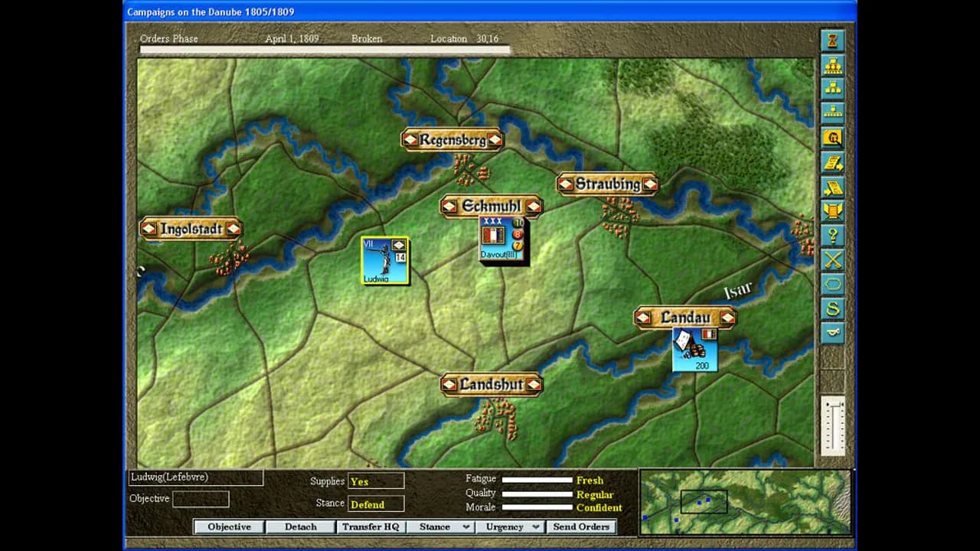This screenshot has height=551, width=980.
Task: Click diamond marker on Ludwig counter
Action: click(x=399, y=245)
